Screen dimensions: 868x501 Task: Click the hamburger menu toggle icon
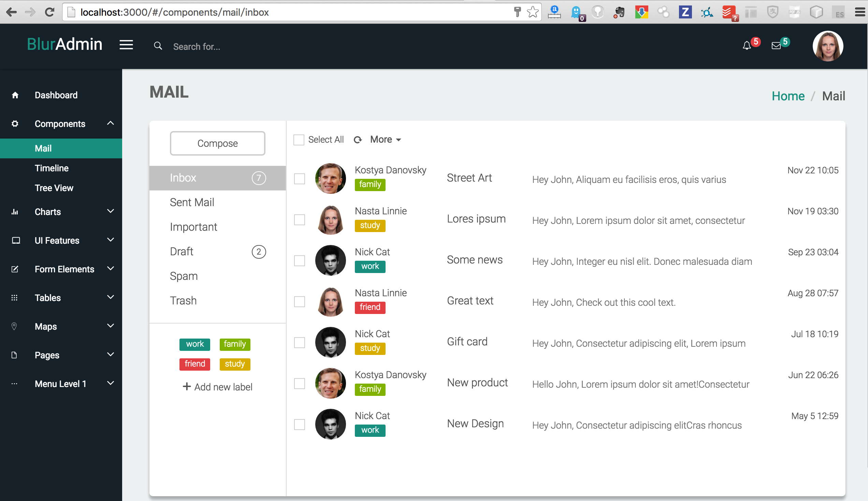coord(126,45)
